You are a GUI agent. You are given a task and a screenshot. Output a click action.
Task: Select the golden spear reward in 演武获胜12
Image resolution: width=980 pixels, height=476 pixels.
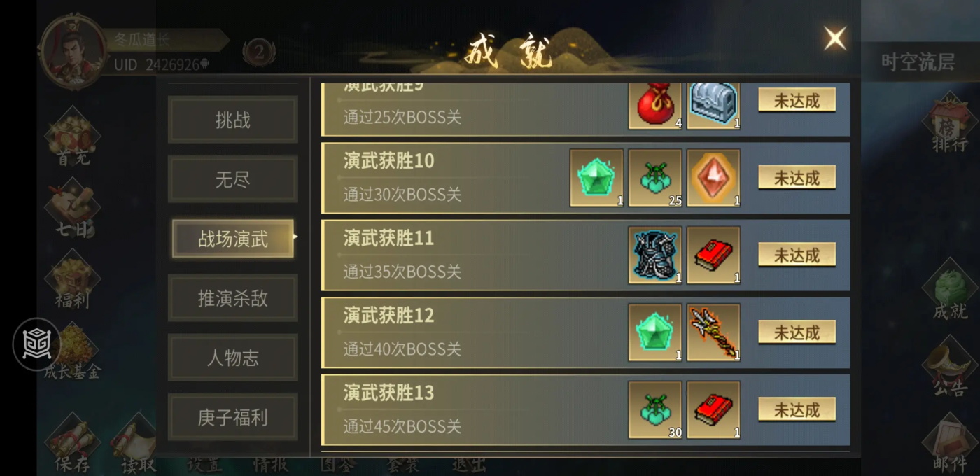713,332
